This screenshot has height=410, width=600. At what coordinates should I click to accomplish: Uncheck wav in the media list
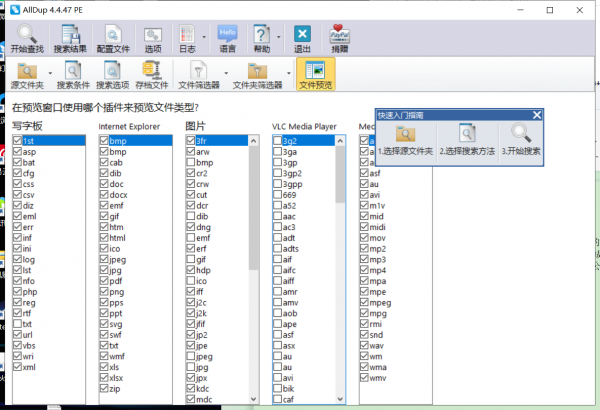tap(364, 345)
